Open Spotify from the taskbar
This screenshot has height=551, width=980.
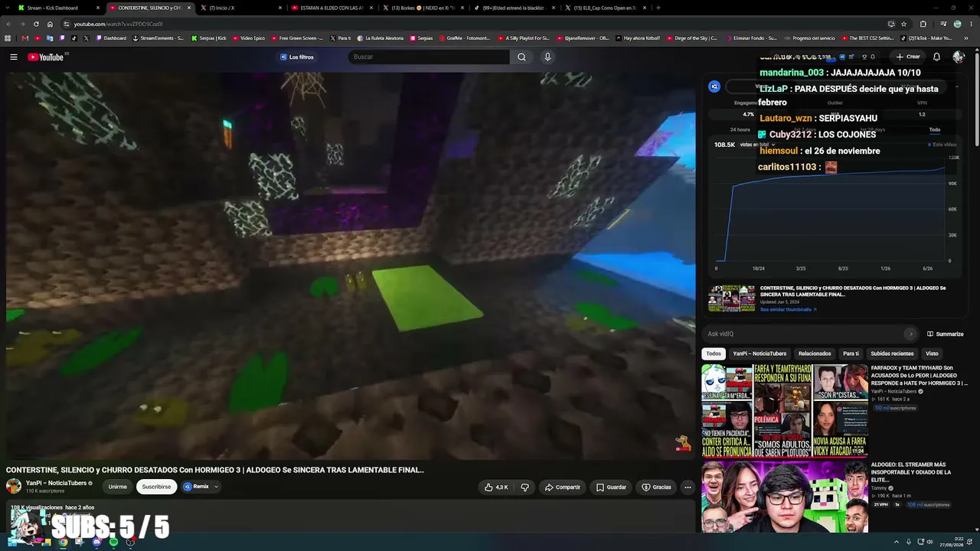coord(113,542)
